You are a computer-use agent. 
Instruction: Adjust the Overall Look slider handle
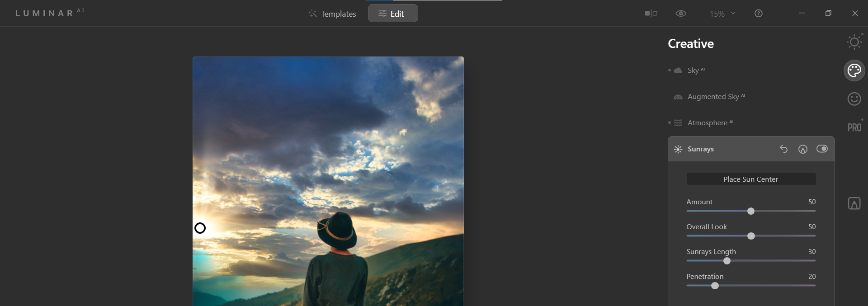coord(751,236)
